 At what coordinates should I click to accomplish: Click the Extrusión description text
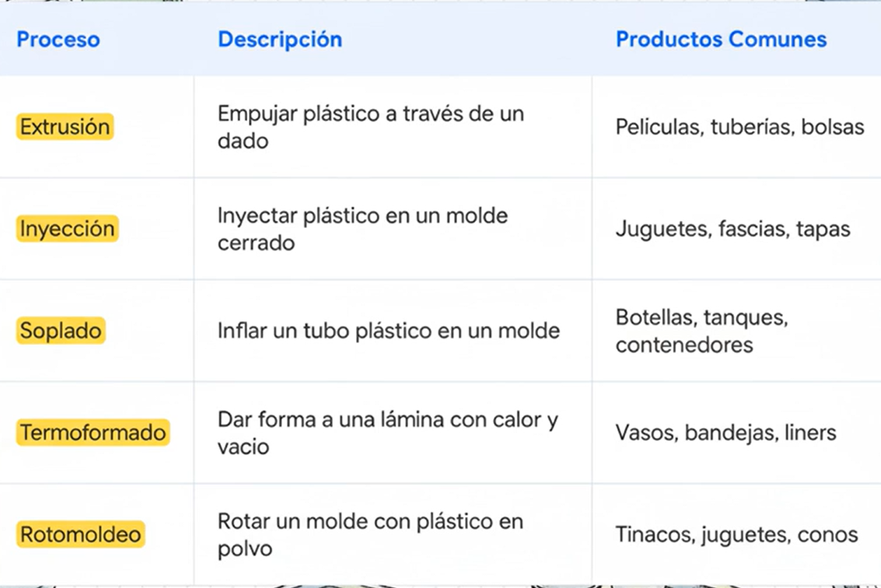tap(370, 127)
